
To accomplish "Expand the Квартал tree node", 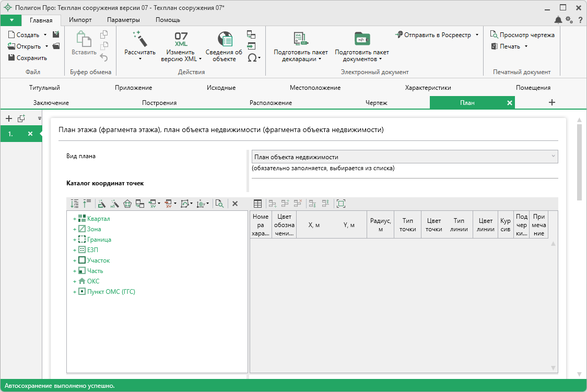I will (x=75, y=219).
